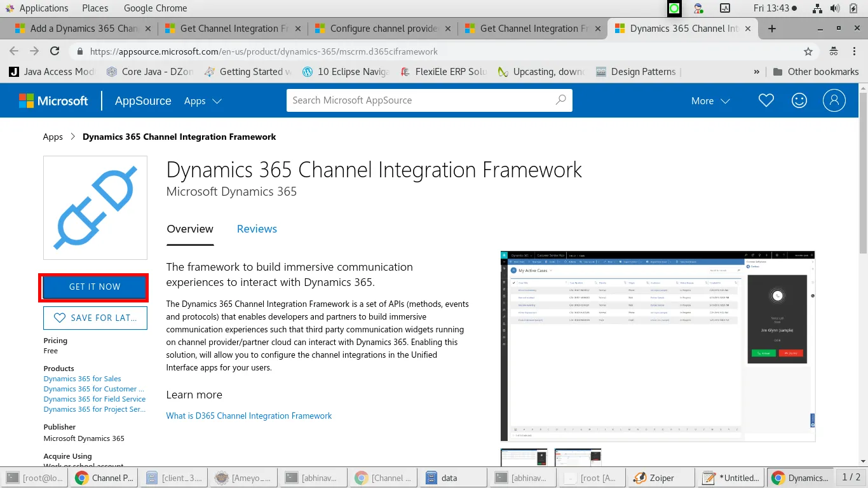The width and height of the screenshot is (868, 488).
Task: Open the system volume icon
Action: tap(835, 8)
